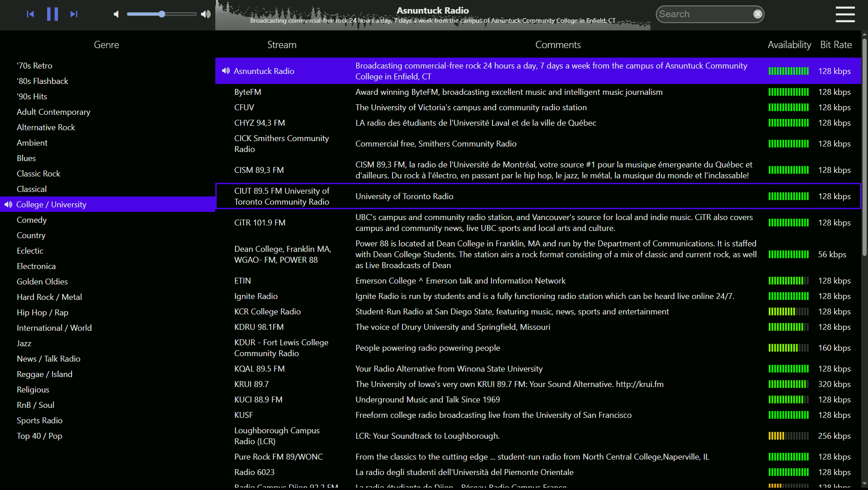Image resolution: width=868 pixels, height=490 pixels.
Task: Sort by the Bit Rate header
Action: [836, 44]
